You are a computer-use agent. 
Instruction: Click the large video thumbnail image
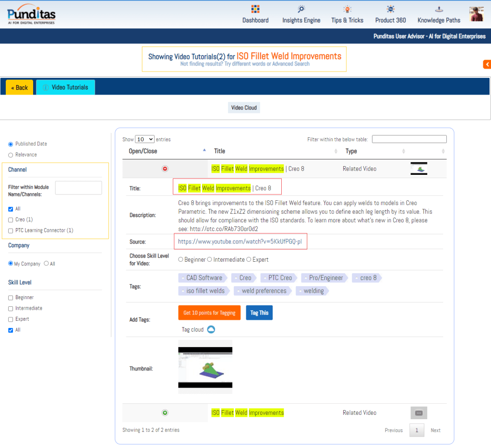205,367
